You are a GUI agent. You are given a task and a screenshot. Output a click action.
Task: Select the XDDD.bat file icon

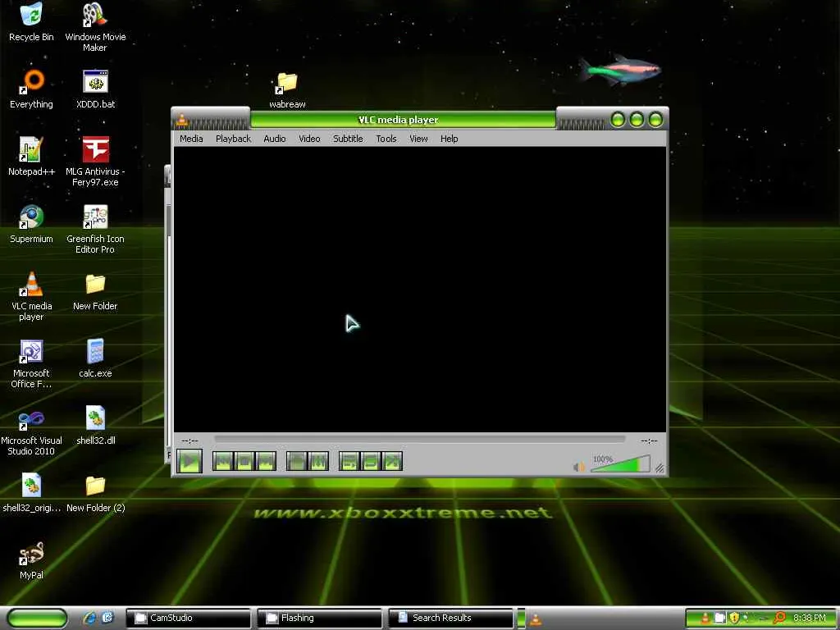[95, 89]
